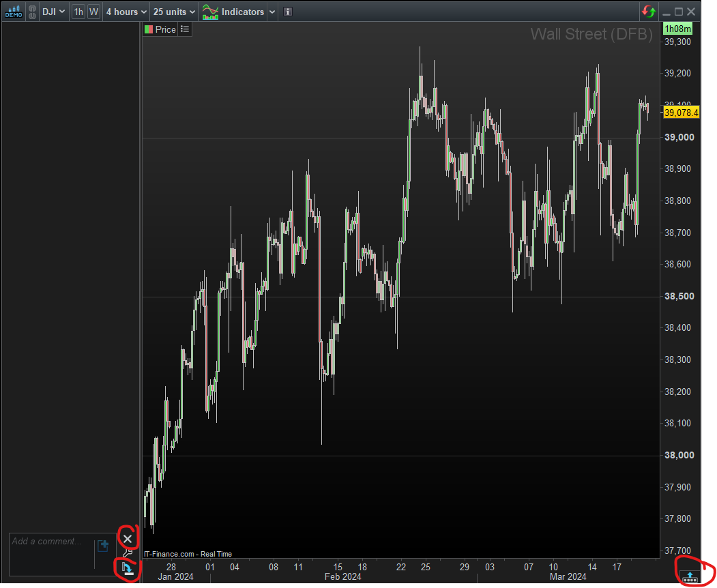The height and width of the screenshot is (588, 717).
Task: Select the W weekly timeframe shortcut
Action: [93, 12]
